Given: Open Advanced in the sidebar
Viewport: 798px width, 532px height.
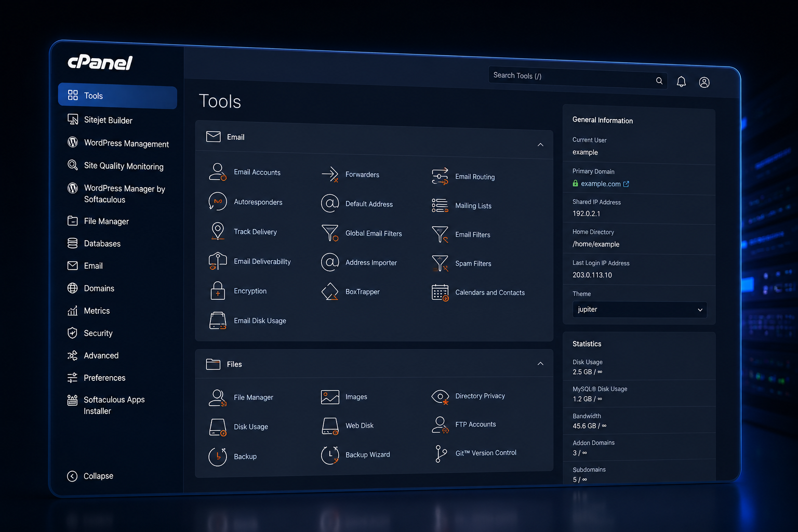Looking at the screenshot, I should tap(92, 355).
